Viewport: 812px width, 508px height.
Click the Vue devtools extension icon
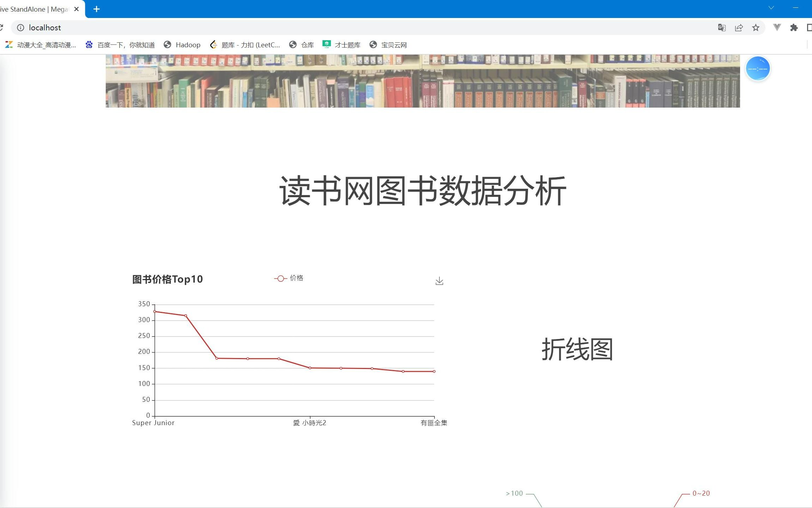[777, 28]
